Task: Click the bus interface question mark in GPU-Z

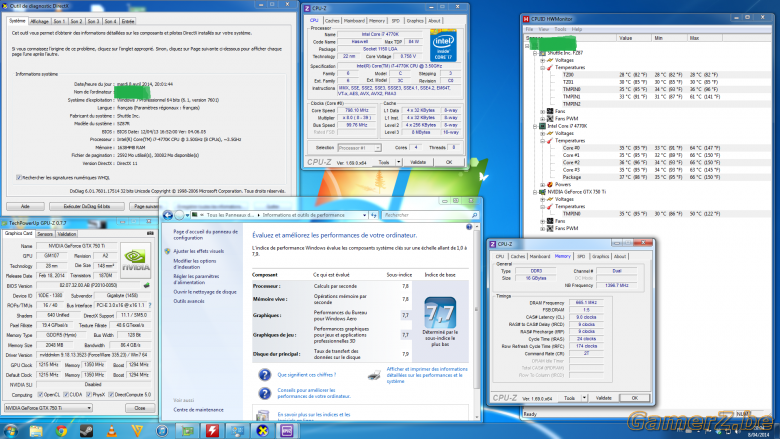Action: click(149, 305)
